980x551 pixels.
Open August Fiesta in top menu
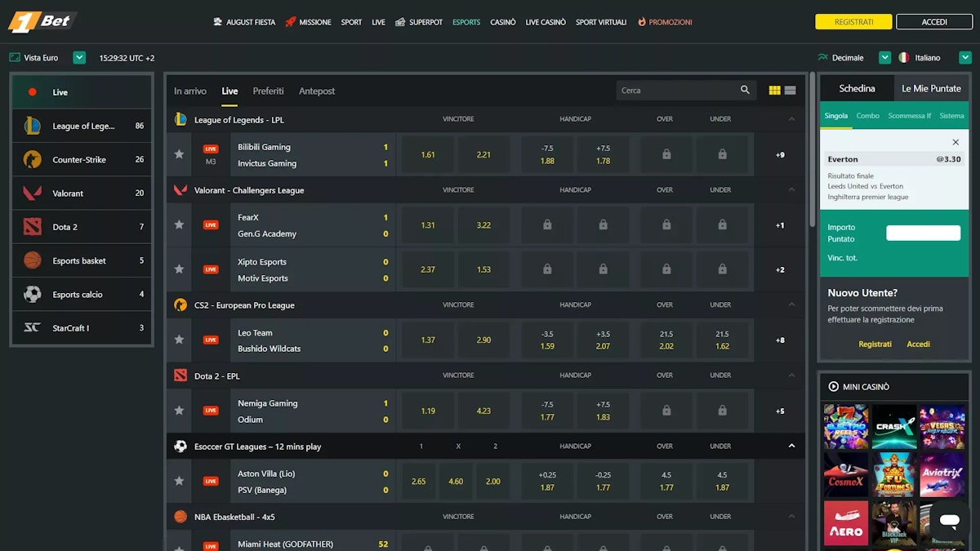coord(243,22)
